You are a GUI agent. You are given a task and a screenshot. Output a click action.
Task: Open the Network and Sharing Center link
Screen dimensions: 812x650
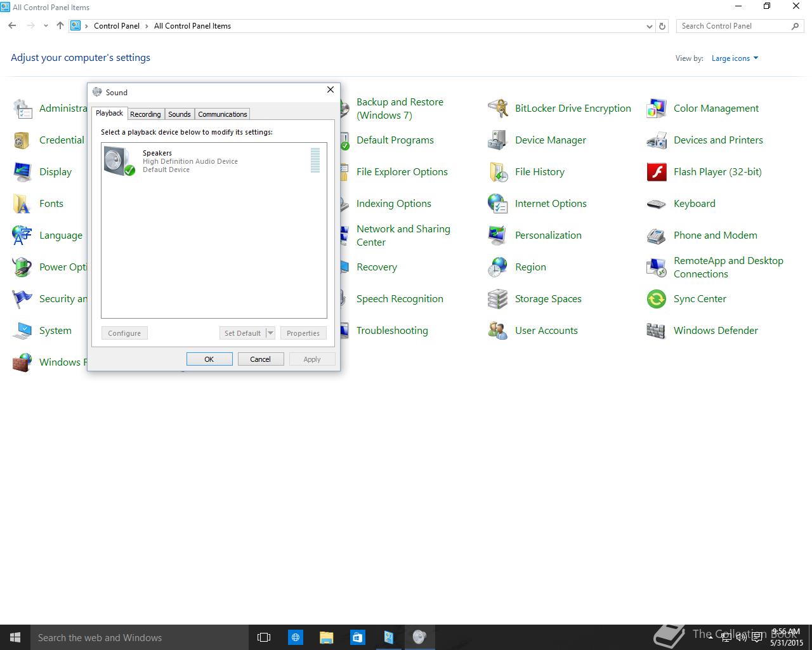pyautogui.click(x=403, y=235)
